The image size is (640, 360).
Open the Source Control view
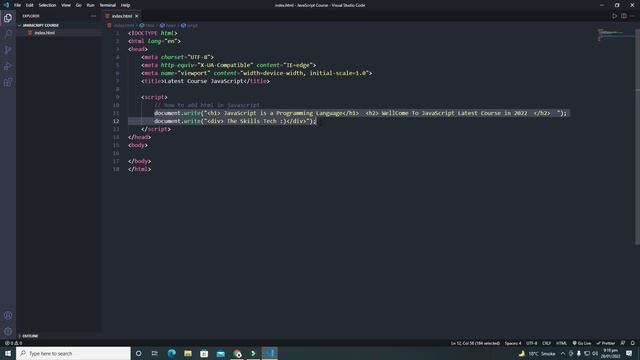coord(8,50)
